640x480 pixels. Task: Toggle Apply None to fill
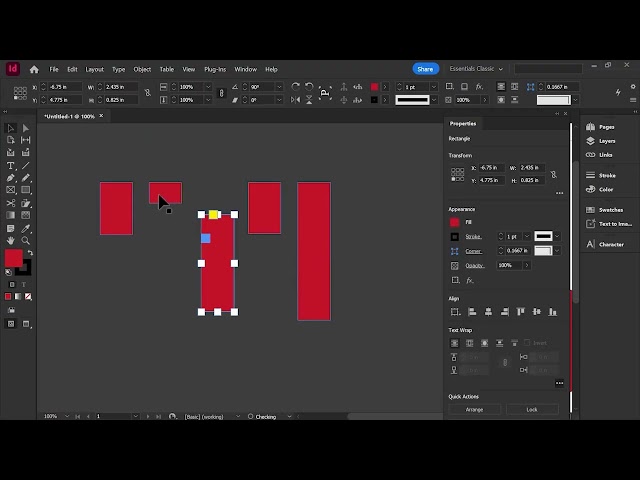[28, 296]
